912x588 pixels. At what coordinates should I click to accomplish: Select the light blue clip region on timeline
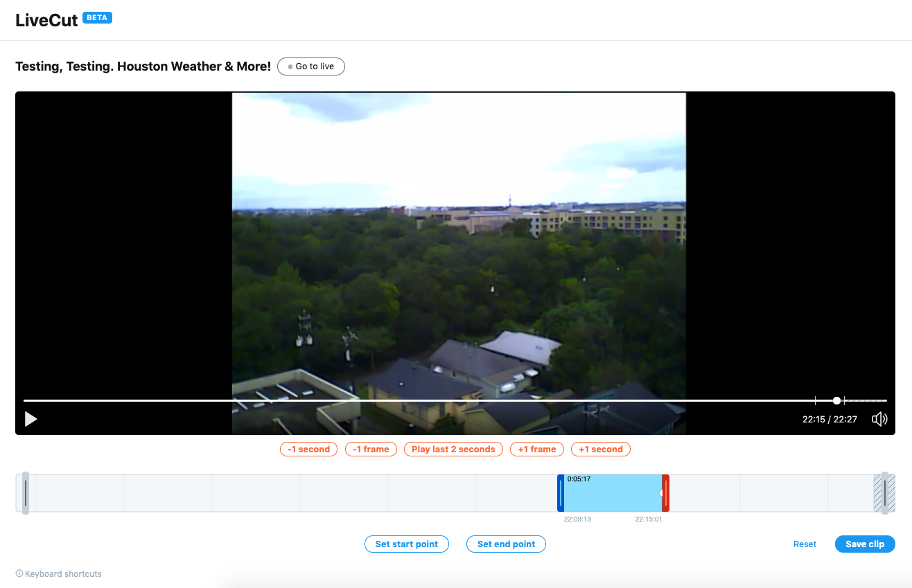point(612,495)
